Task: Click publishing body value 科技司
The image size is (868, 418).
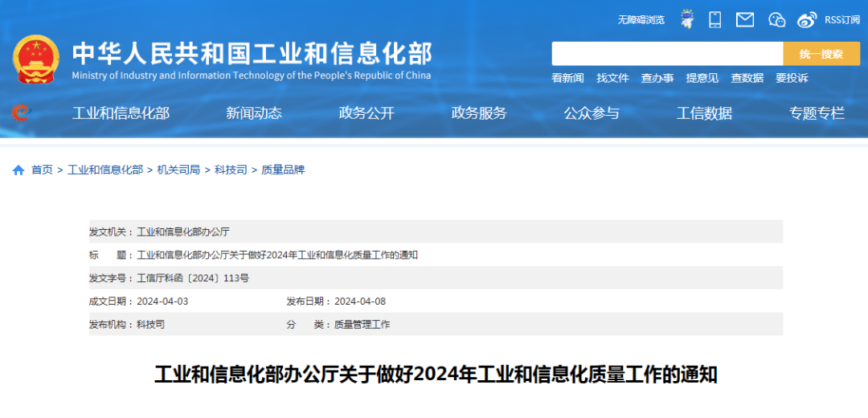Action: point(150,325)
